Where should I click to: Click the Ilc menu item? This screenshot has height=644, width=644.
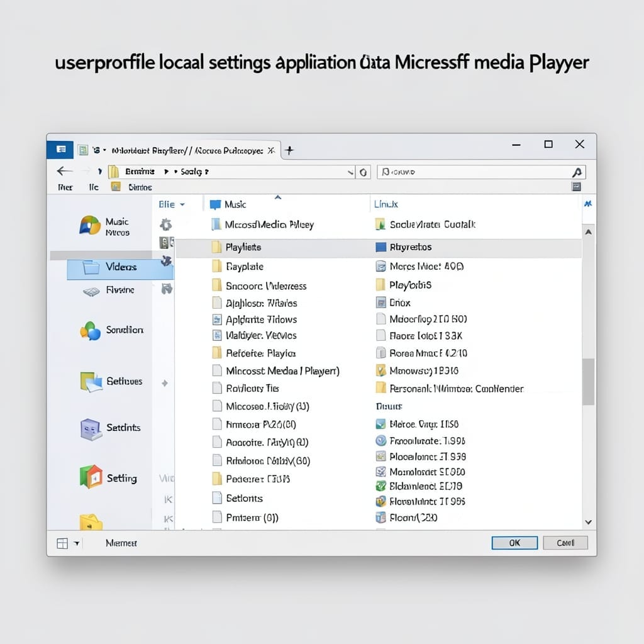coord(94,187)
